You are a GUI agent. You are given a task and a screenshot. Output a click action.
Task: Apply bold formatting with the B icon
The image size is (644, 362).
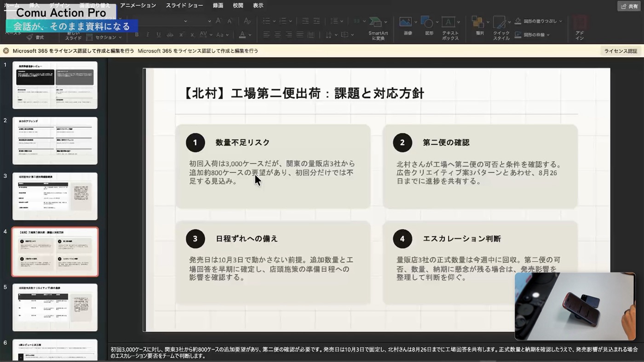click(x=137, y=35)
